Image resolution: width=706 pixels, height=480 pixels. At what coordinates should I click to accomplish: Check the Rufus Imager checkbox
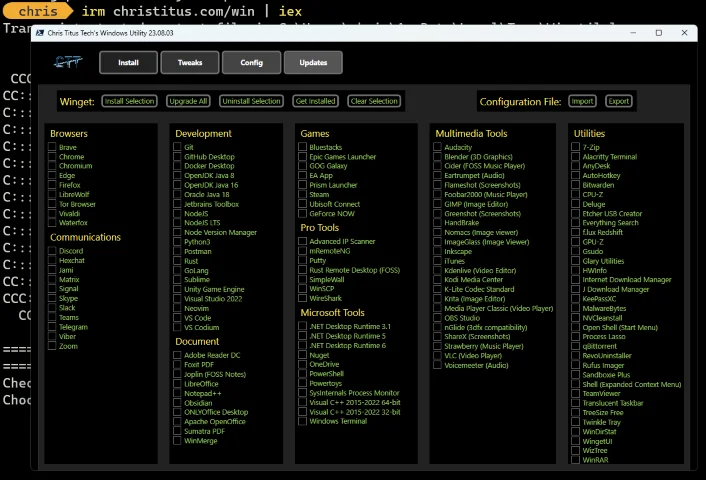click(x=575, y=365)
